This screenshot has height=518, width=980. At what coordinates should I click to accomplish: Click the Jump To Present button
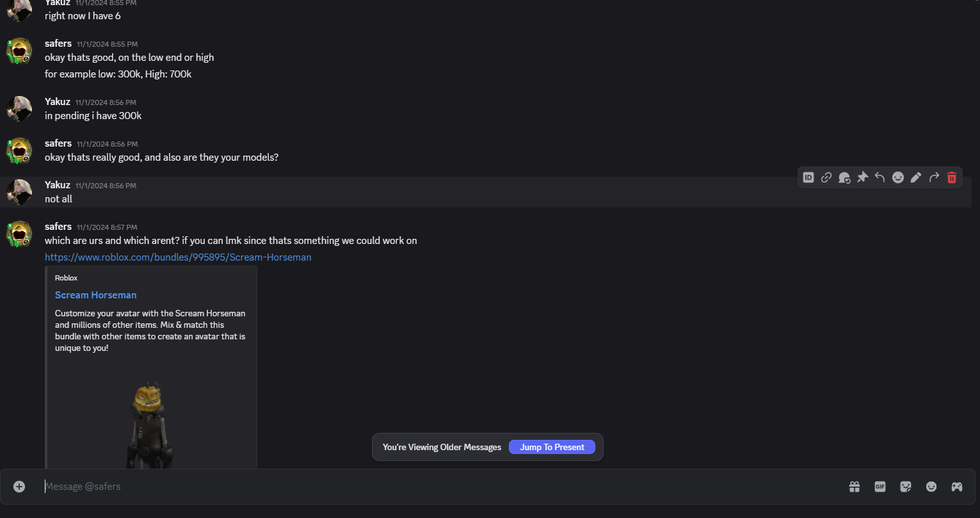tap(552, 447)
